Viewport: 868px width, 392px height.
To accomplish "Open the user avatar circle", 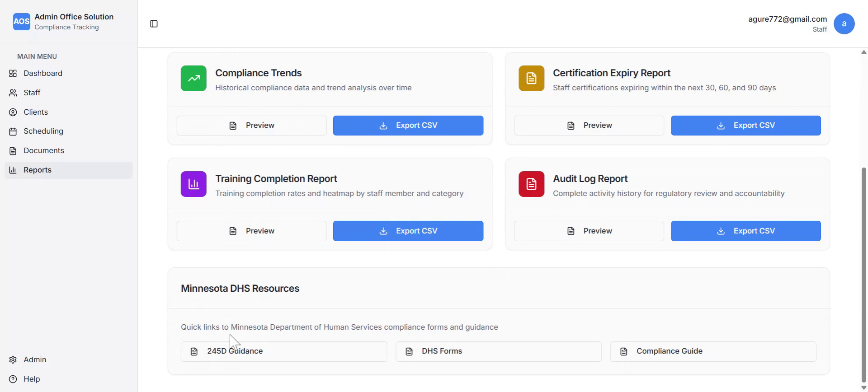I will point(844,23).
